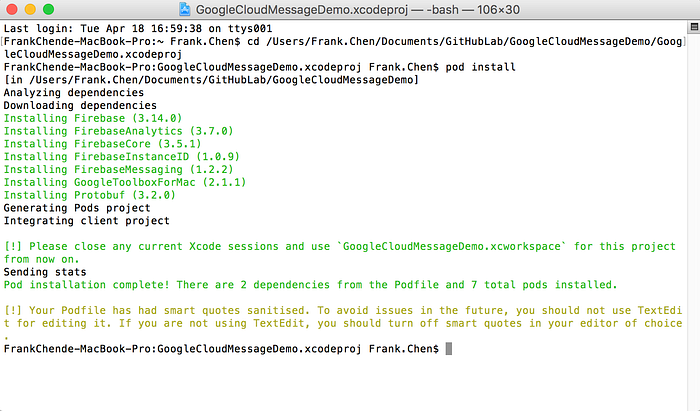Click the 'Analyzing dependencies' line

click(74, 93)
